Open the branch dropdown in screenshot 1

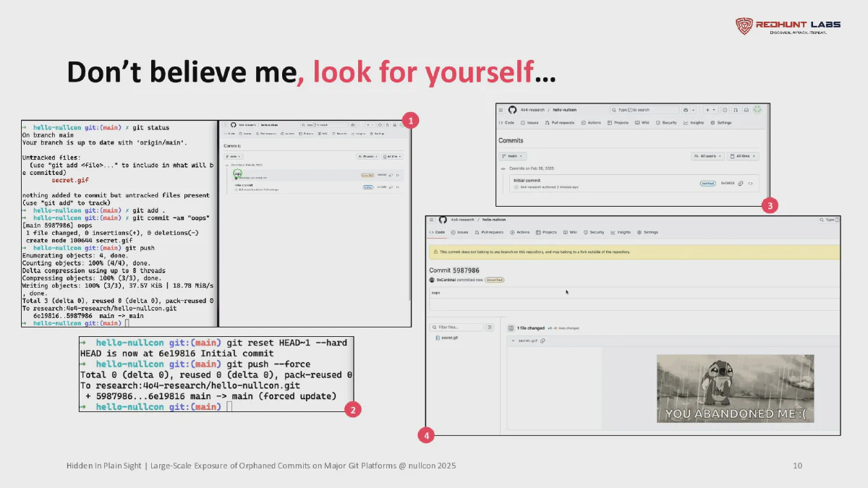(234, 156)
